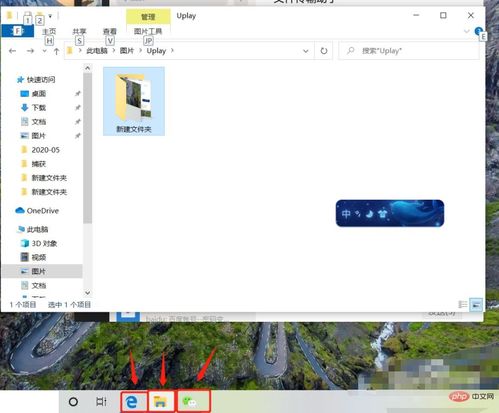Go up one folder level

pyautogui.click(x=57, y=51)
